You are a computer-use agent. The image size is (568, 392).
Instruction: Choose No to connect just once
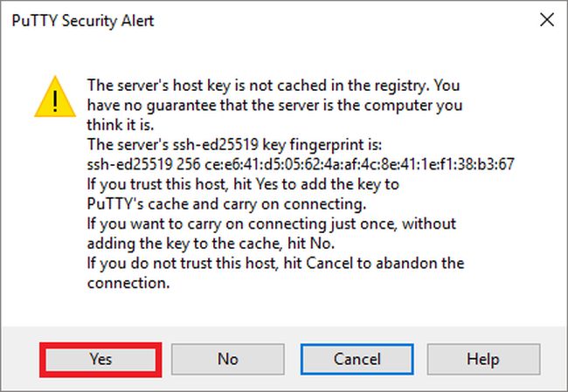(227, 358)
